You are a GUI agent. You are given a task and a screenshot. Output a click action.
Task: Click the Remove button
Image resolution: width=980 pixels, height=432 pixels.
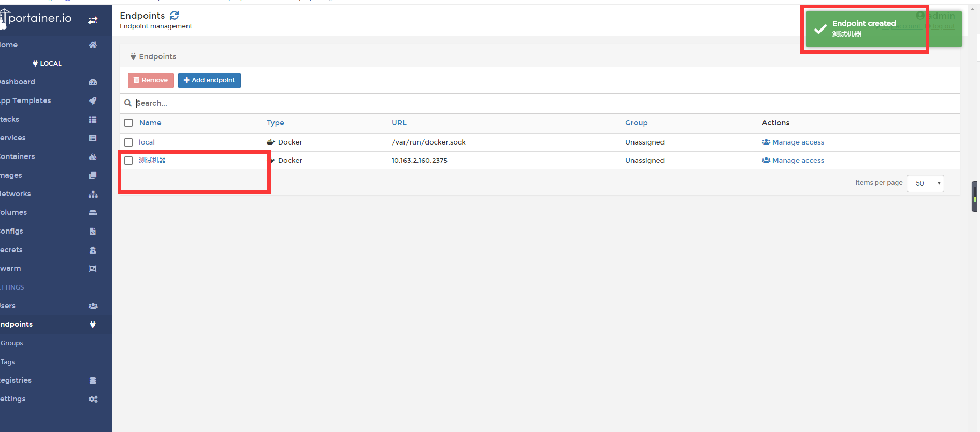click(x=151, y=80)
